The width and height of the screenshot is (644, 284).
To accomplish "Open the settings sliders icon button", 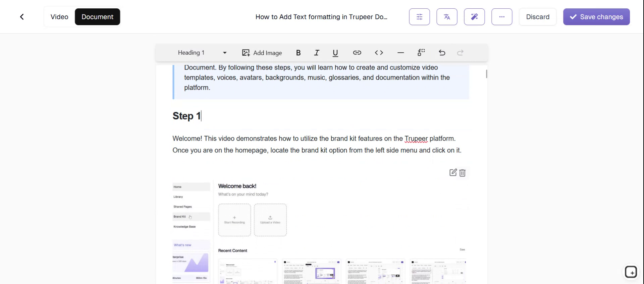I will [419, 17].
